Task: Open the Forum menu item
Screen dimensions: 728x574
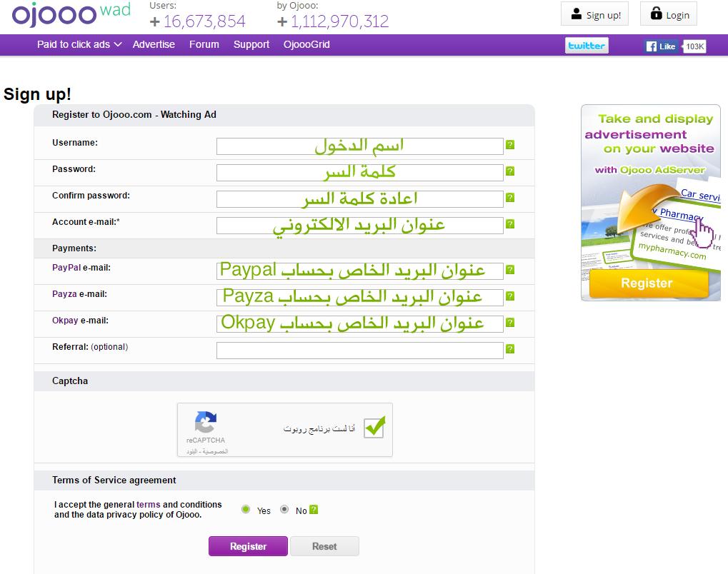Action: click(x=204, y=44)
